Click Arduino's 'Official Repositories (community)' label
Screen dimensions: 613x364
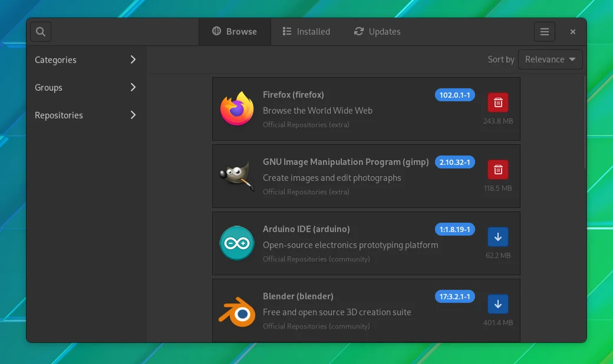point(317,259)
